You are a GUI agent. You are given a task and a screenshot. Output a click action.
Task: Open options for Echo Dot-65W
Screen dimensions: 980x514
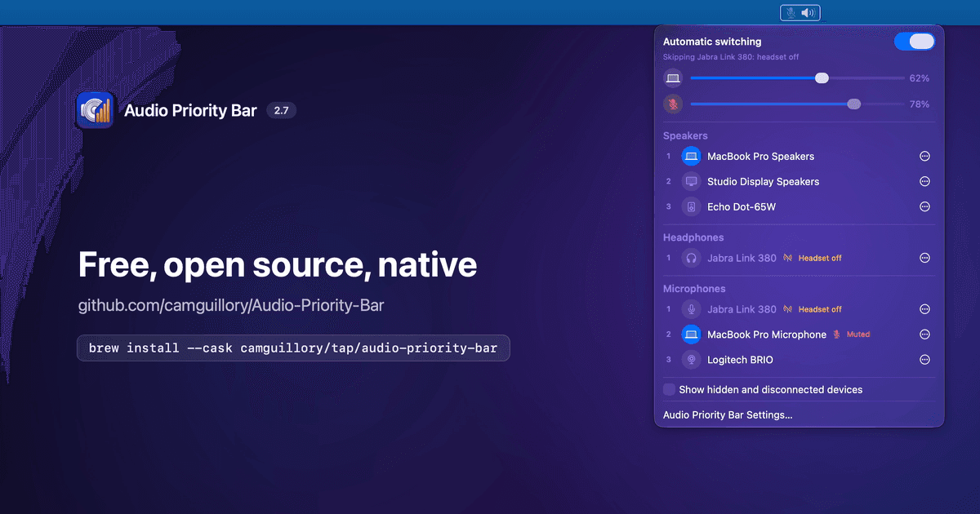(x=925, y=207)
